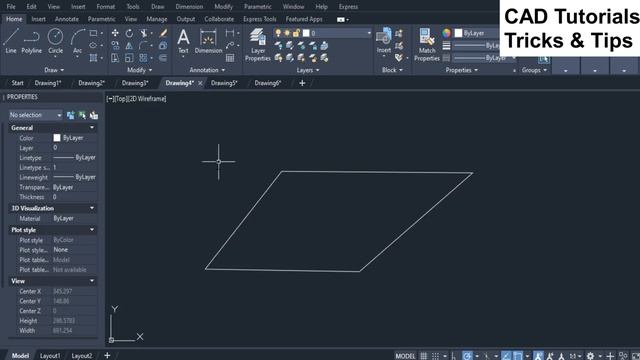Open the No selection dropdown
Image resolution: width=640 pixels, height=360 pixels.
click(x=36, y=115)
